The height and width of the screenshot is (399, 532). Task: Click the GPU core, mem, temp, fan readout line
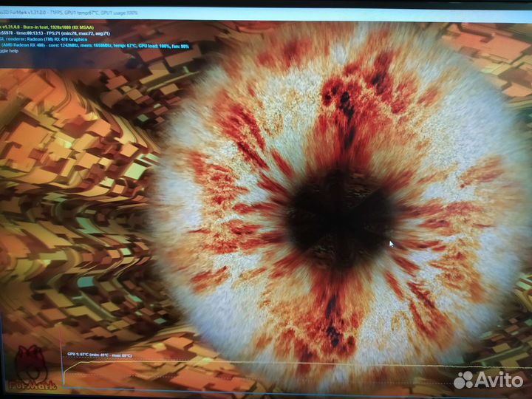95,46
